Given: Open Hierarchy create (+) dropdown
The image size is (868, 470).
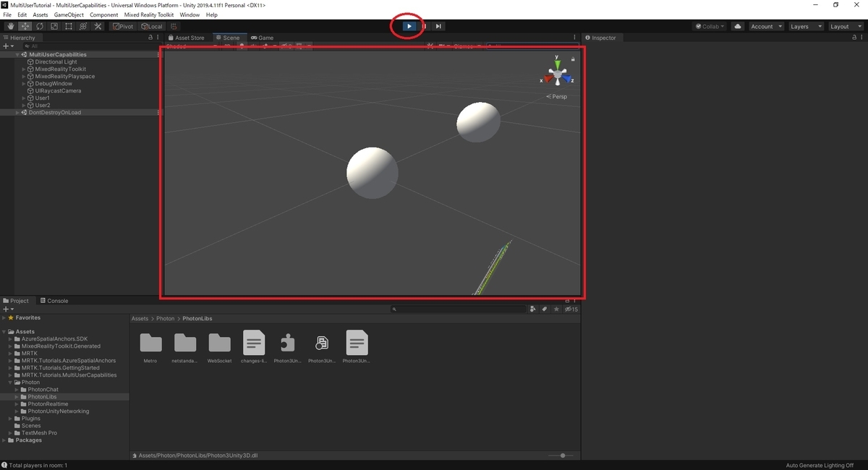Looking at the screenshot, I should pos(9,46).
